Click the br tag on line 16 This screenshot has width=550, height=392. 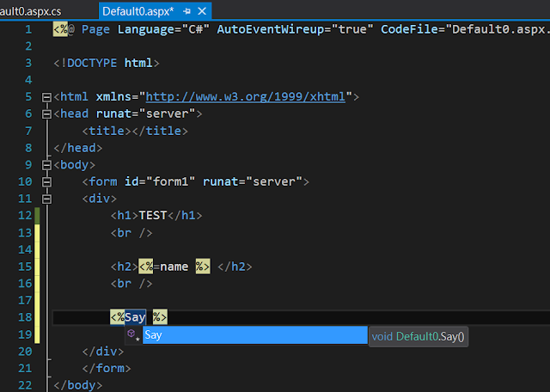click(x=131, y=284)
